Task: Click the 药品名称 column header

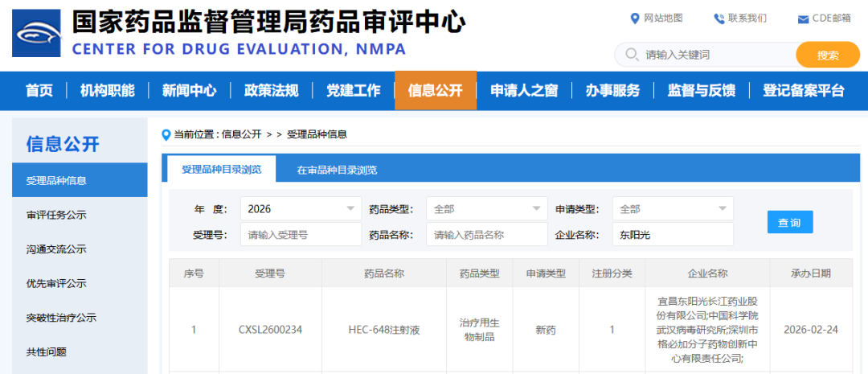Action: 384,273
